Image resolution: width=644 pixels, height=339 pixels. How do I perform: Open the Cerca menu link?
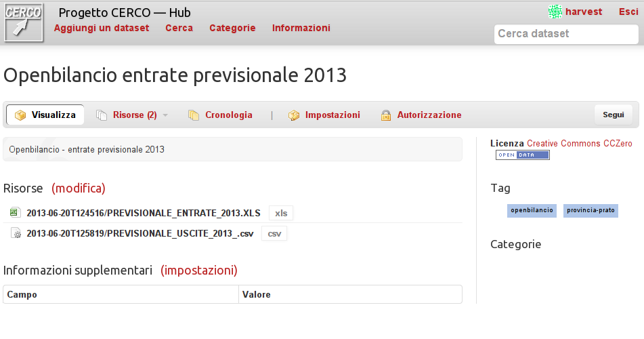(x=179, y=28)
